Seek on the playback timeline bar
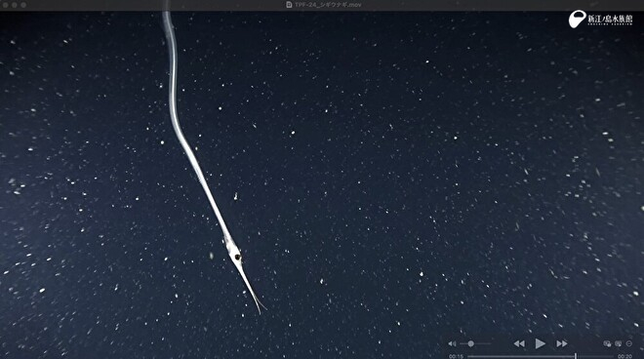 541,356
